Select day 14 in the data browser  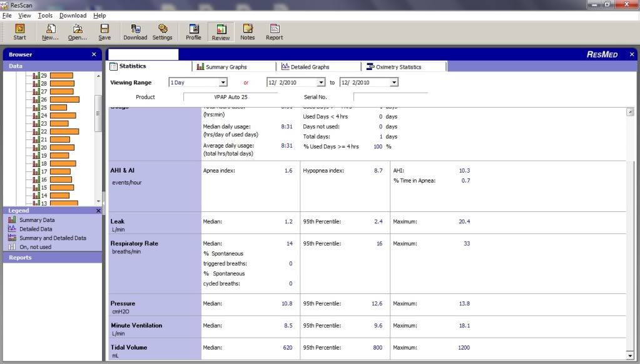pyautogui.click(x=51, y=196)
